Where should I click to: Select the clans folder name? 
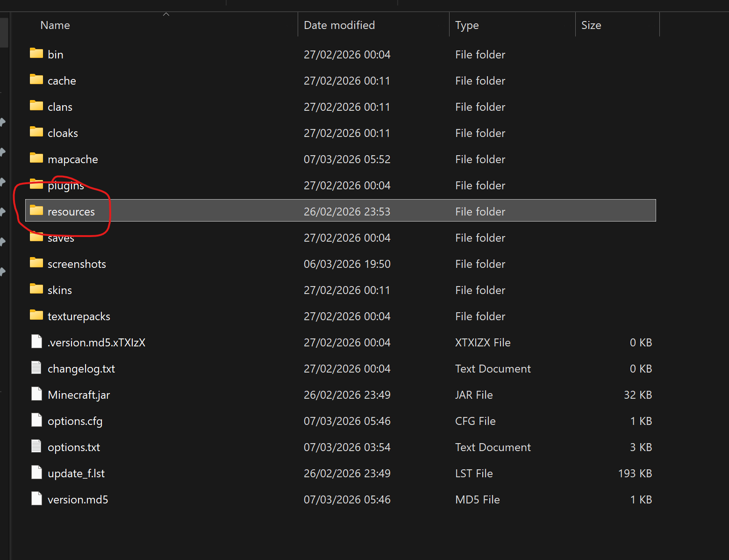click(60, 107)
